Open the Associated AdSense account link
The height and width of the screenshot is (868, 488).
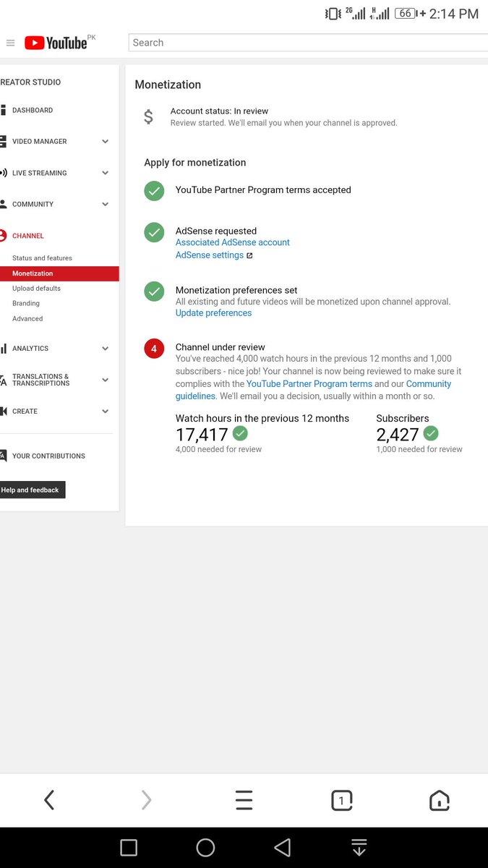click(x=233, y=242)
